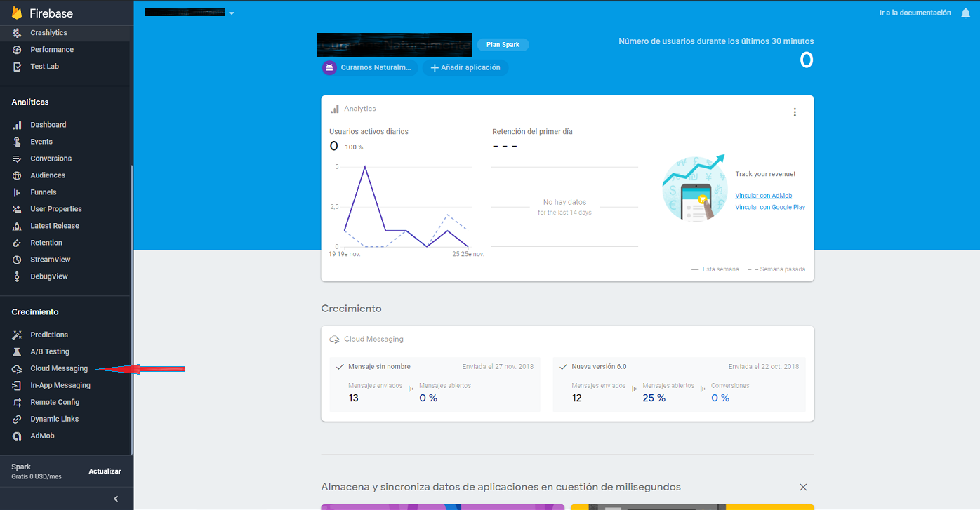Click the Analíticas section heading
The width and height of the screenshot is (980, 510).
pos(30,102)
